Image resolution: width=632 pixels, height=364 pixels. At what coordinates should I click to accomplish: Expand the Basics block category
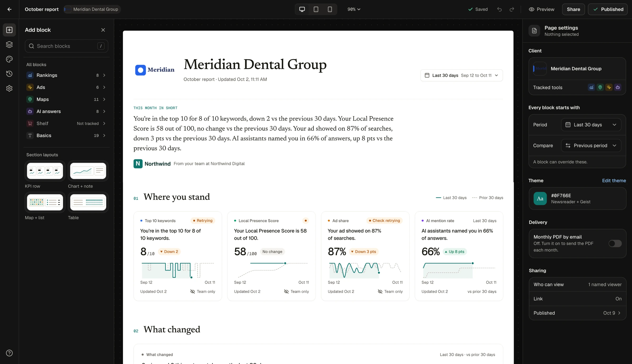[x=66, y=135]
